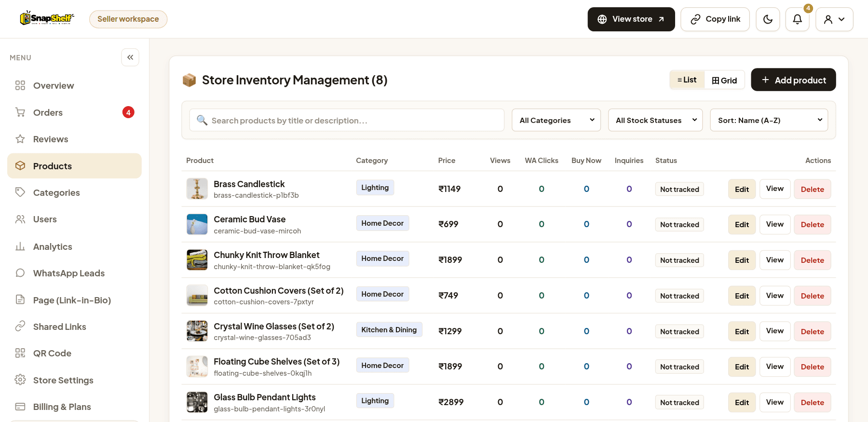Toggle dark mode moon icon
The image size is (868, 422).
tap(768, 19)
